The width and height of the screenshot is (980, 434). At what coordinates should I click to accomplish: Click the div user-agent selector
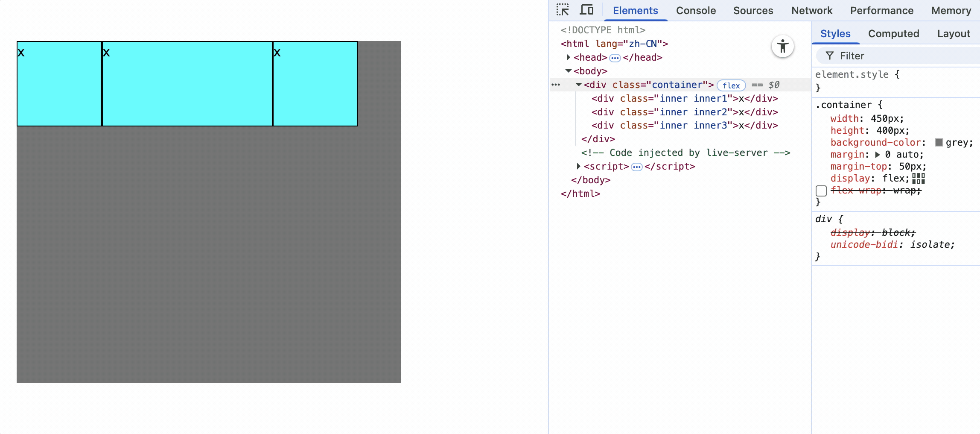pos(823,219)
